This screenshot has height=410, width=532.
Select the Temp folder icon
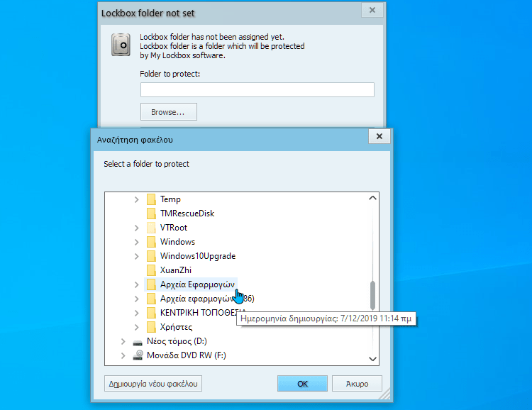pos(151,199)
